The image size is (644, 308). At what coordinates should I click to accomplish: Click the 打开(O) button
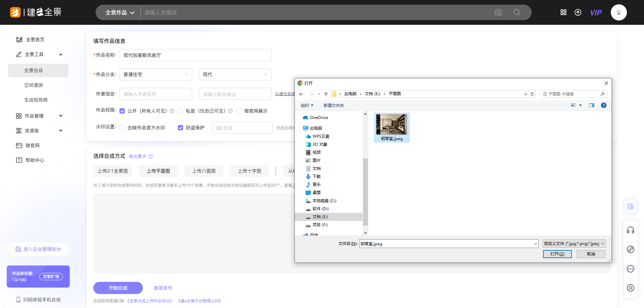point(557,254)
